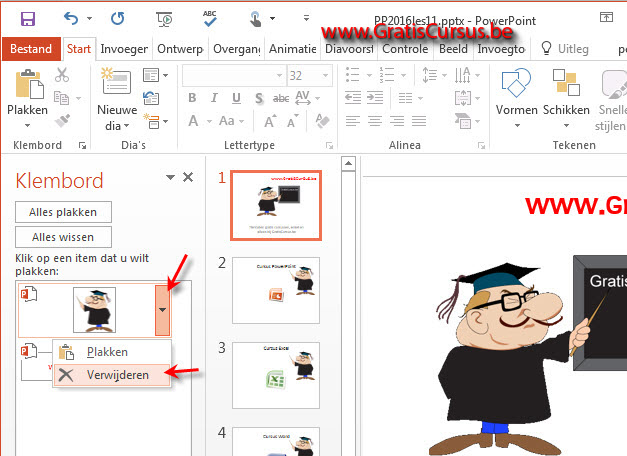Viewport: 627px width, 456px height.
Task: Center the text alignment
Action: pyautogui.click(x=375, y=120)
